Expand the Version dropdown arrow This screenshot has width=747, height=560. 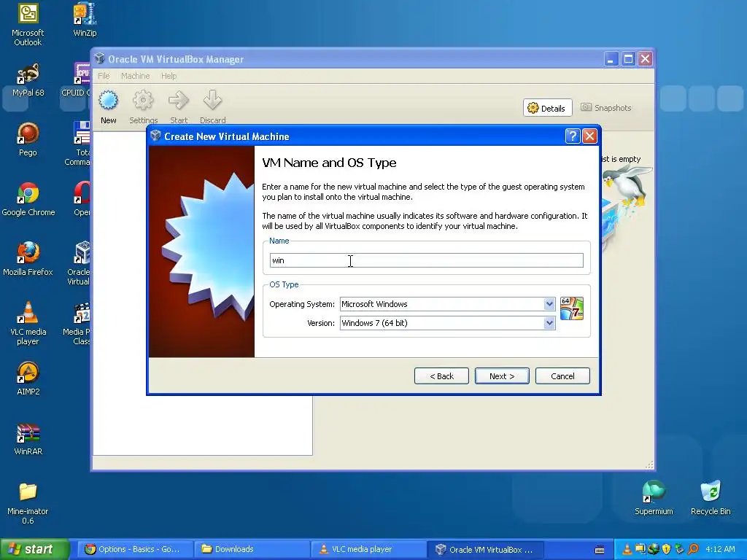(549, 323)
